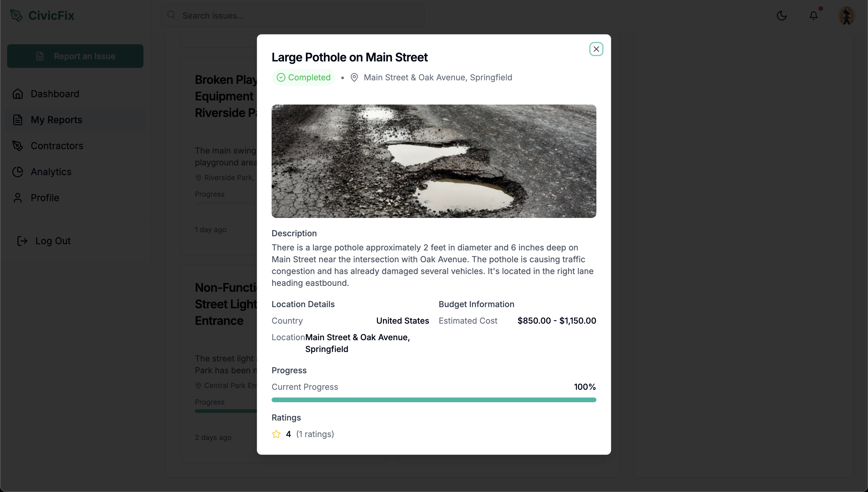Screen dimensions: 868x492
Task: Click the search magnifier icon
Action: tap(171, 15)
